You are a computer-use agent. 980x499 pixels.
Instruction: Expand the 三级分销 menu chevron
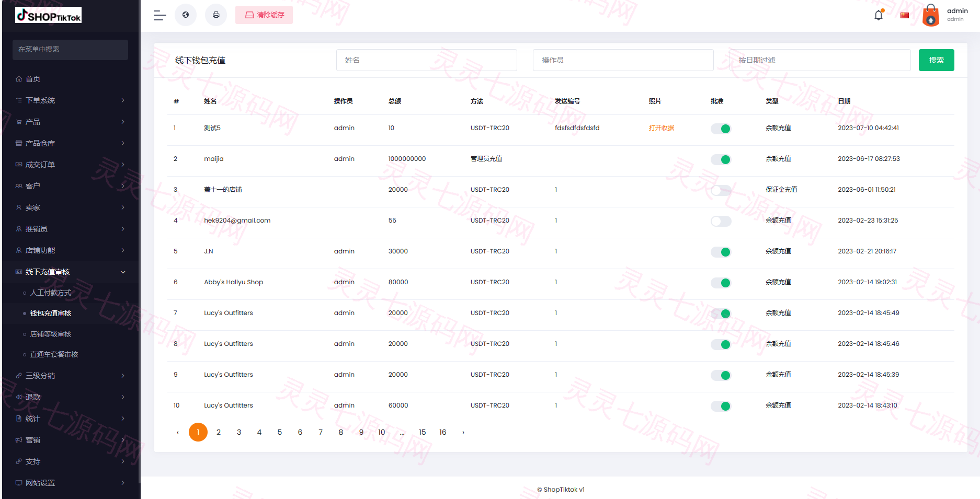pyautogui.click(x=123, y=376)
